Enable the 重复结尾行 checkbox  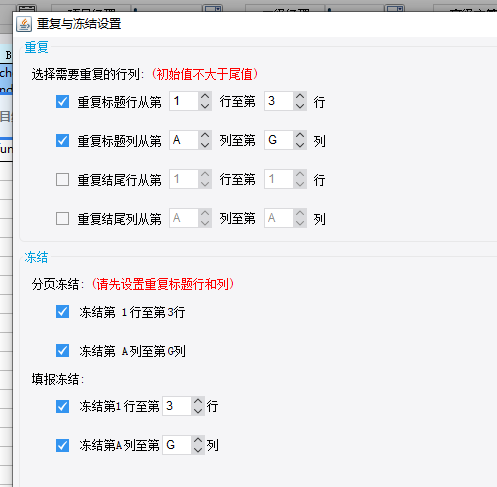point(62,179)
